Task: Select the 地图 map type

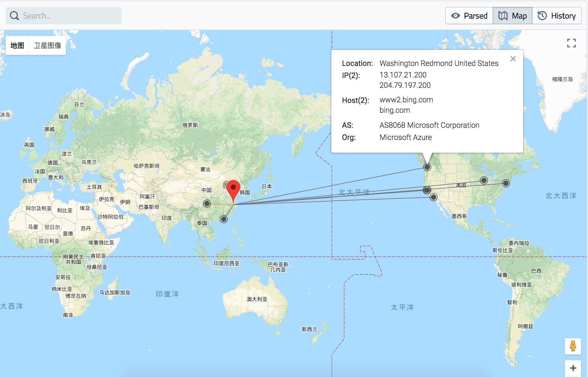Action: tap(17, 45)
